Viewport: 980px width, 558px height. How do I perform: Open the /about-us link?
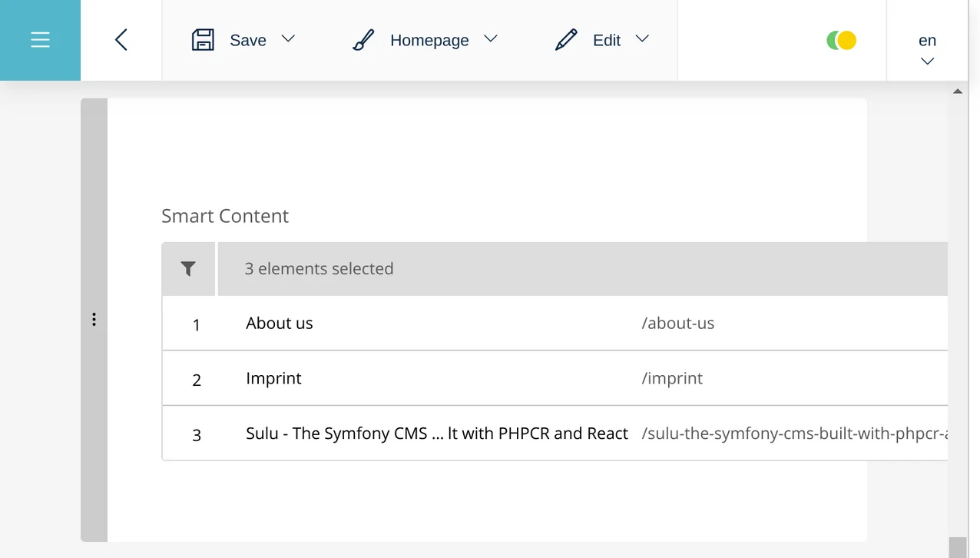(x=678, y=323)
